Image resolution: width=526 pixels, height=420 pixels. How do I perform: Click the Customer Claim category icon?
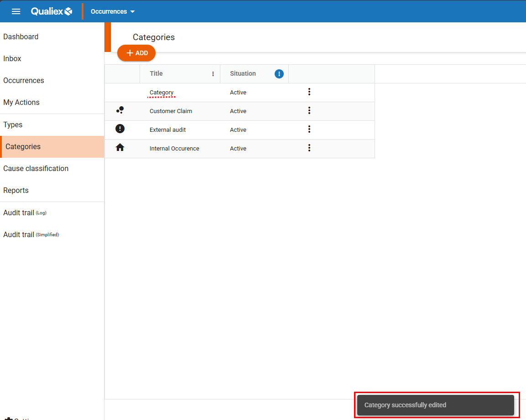tap(120, 110)
